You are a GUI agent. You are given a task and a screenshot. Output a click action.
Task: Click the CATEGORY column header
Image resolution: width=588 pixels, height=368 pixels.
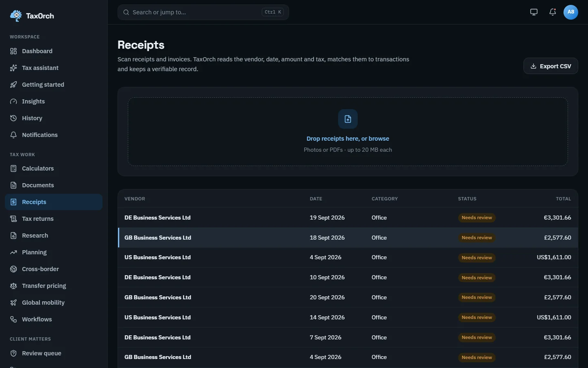(385, 199)
